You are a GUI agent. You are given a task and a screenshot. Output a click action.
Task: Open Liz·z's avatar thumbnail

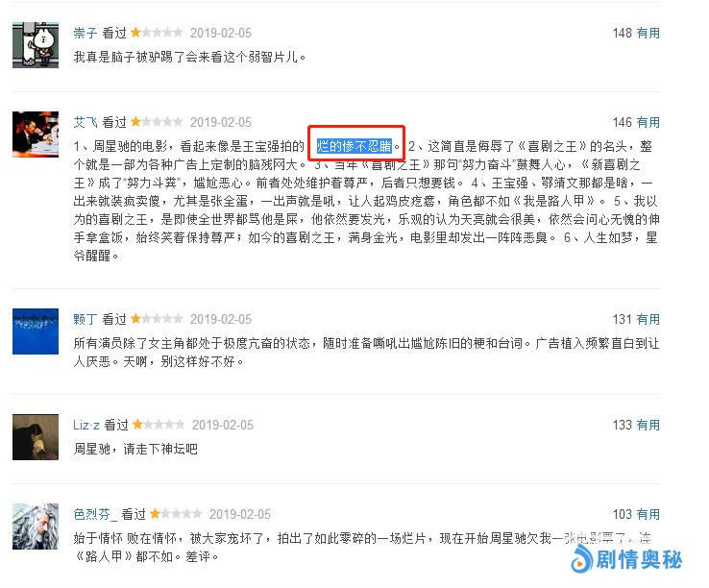click(x=36, y=437)
